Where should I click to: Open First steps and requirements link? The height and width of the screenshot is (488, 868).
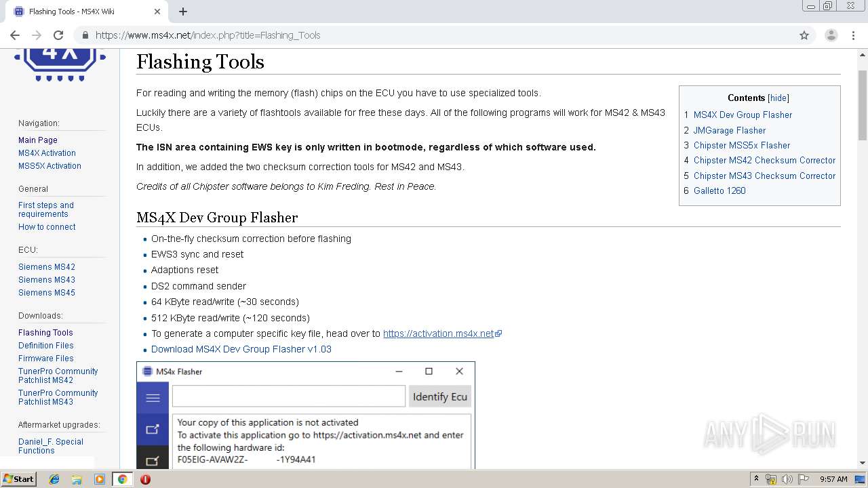coord(46,209)
